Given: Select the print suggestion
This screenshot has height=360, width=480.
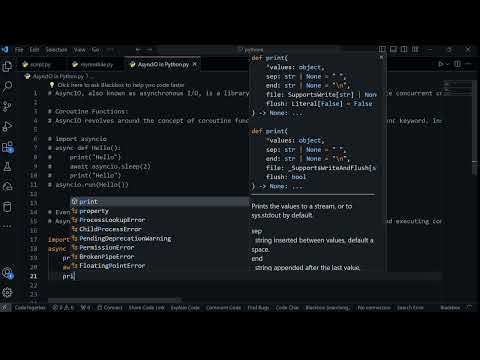Looking at the screenshot, I should pyautogui.click(x=159, y=202).
